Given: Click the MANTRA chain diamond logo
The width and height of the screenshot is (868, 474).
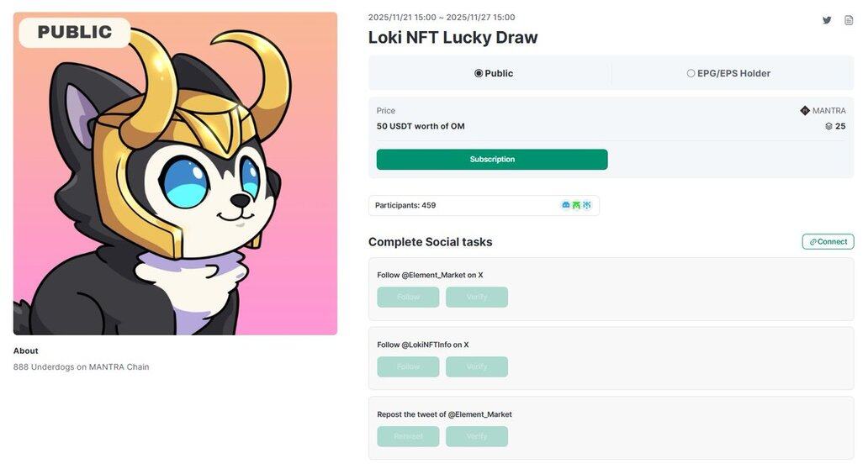Looking at the screenshot, I should click(x=805, y=111).
